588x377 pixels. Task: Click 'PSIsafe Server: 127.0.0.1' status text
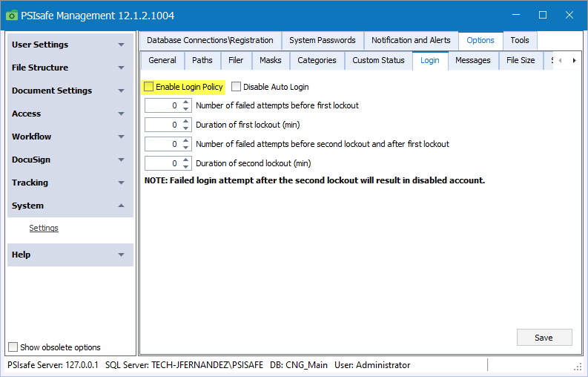53,365
